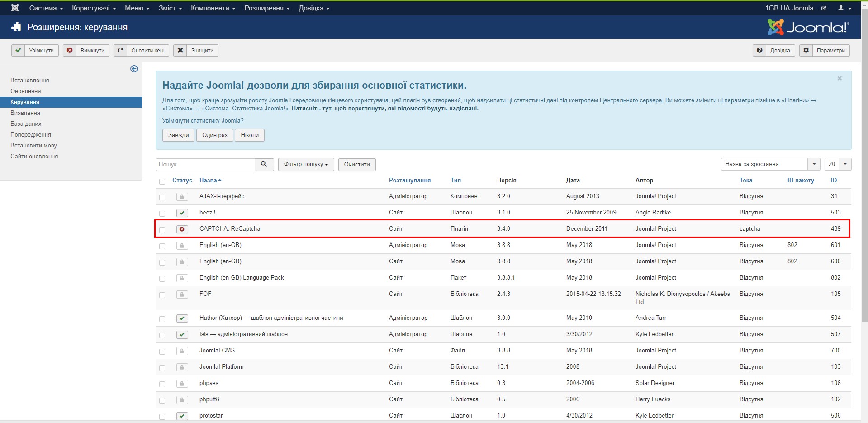Click the Joomla logo icon in top menu
Screen dimensions: 868x423
pos(15,8)
